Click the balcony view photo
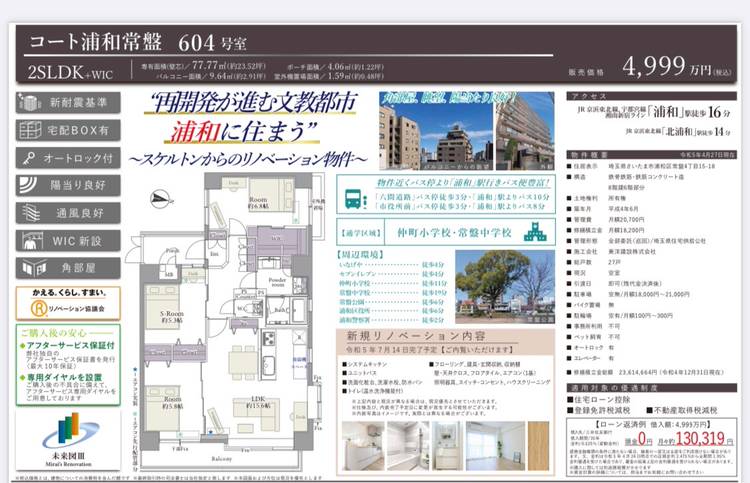The image size is (750, 483). pos(436,131)
